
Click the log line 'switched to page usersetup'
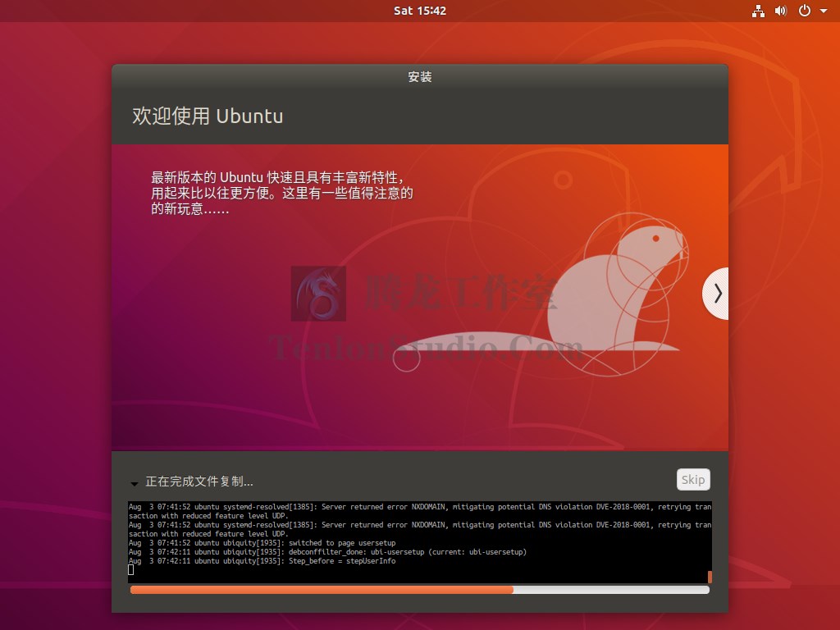point(262,543)
